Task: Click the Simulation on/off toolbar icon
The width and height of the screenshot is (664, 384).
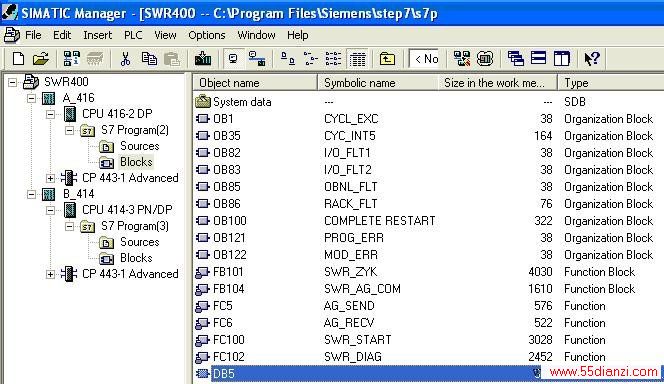Action: click(x=485, y=58)
